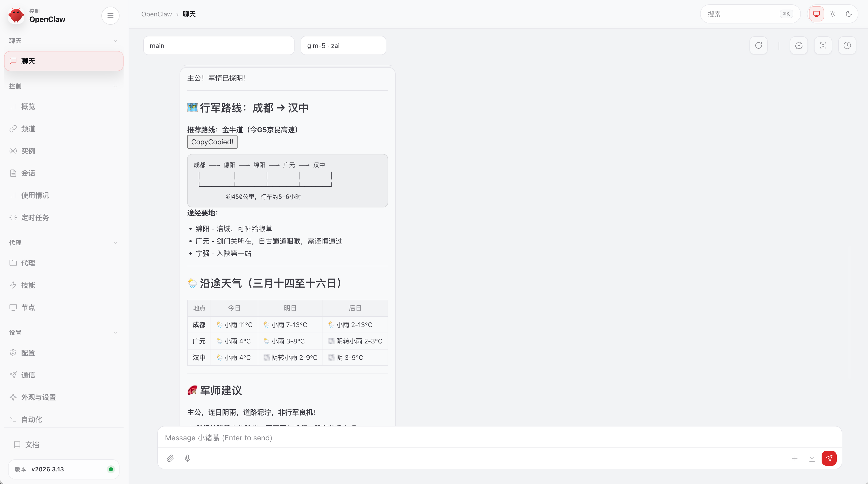Image resolution: width=868 pixels, height=484 pixels.
Task: Refresh the conversation with the reload icon
Action: tap(759, 45)
